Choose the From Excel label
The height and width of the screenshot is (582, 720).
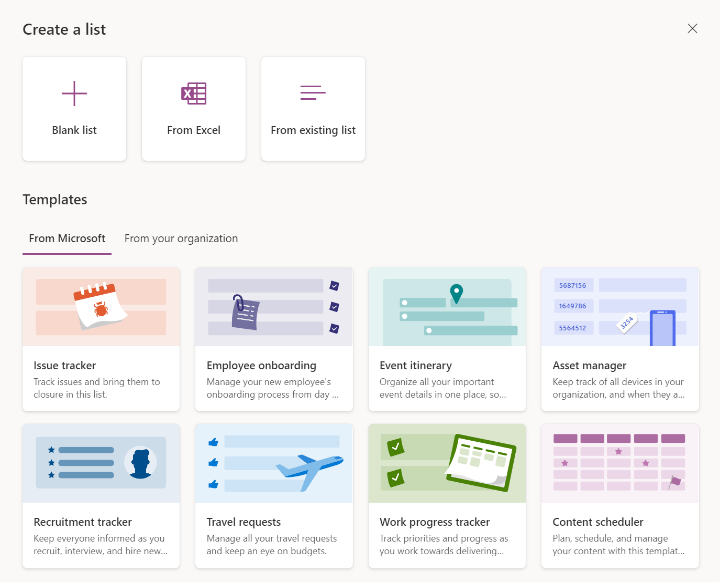click(x=194, y=130)
